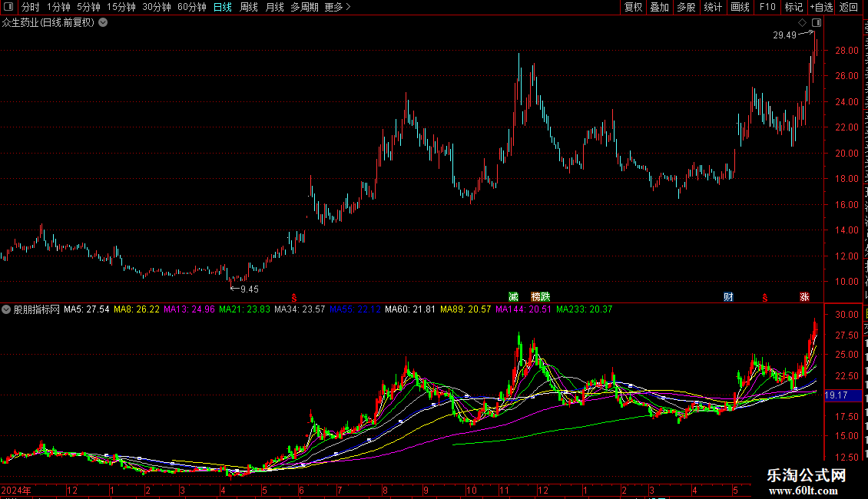
Task: Click the 标记 mark button
Action: pyautogui.click(x=793, y=7)
